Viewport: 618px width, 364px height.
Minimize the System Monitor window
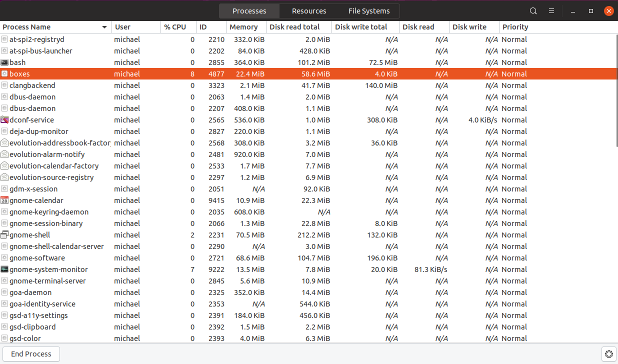[573, 11]
